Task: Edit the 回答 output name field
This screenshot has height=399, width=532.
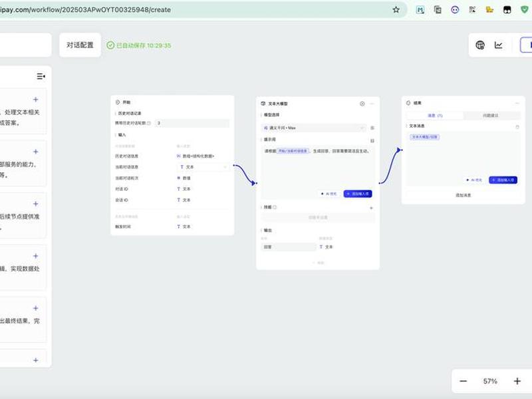Action: 289,247
